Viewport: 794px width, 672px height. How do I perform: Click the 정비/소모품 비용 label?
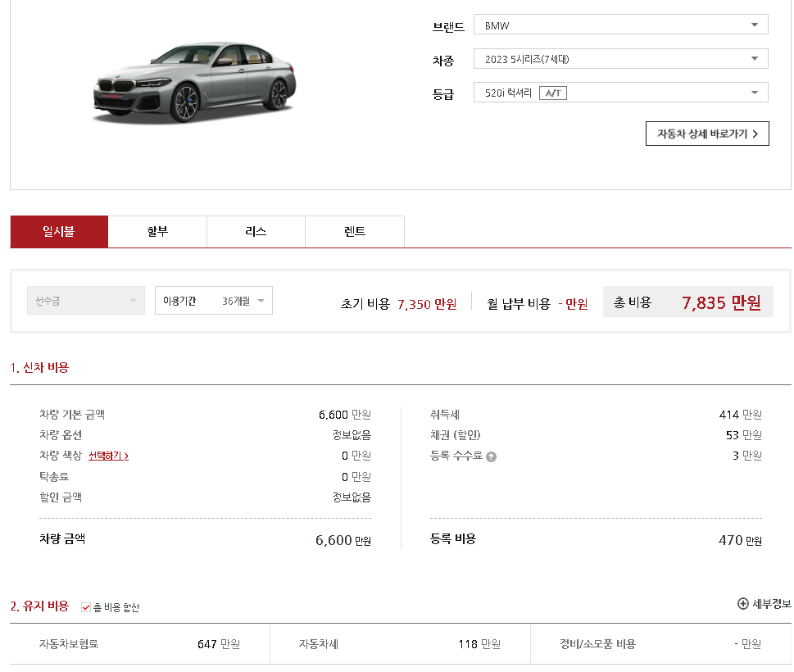click(x=597, y=644)
